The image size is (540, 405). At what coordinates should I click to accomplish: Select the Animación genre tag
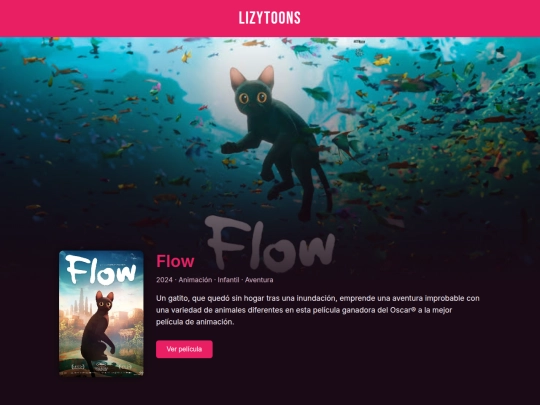[195, 280]
